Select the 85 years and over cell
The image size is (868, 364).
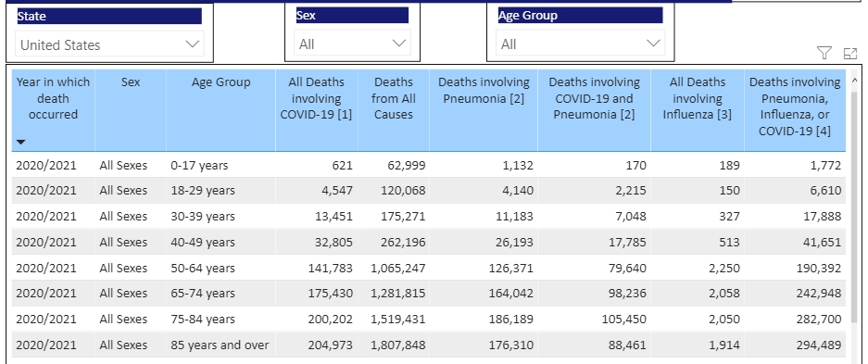[220, 345]
